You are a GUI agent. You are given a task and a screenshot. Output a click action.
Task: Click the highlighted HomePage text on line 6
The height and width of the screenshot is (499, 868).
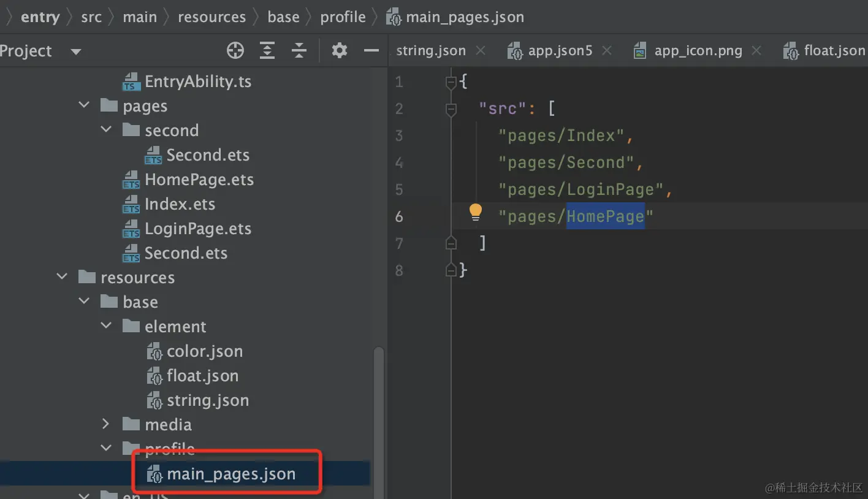606,216
